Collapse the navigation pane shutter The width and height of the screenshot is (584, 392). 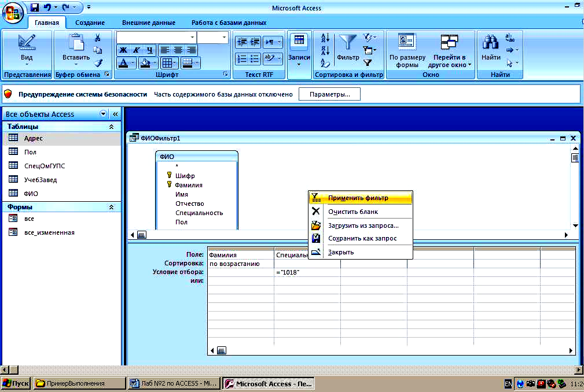pos(115,114)
